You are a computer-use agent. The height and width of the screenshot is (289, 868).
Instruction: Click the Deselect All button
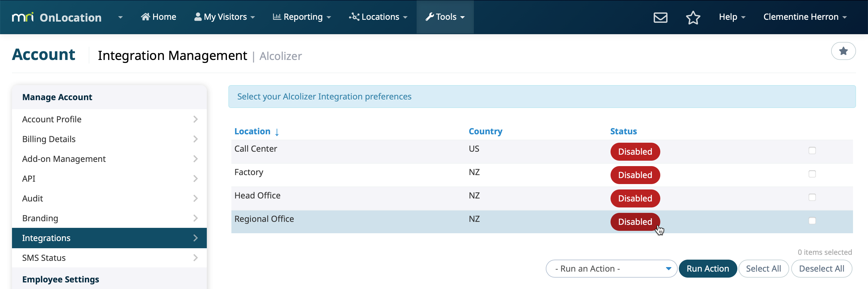tap(821, 268)
